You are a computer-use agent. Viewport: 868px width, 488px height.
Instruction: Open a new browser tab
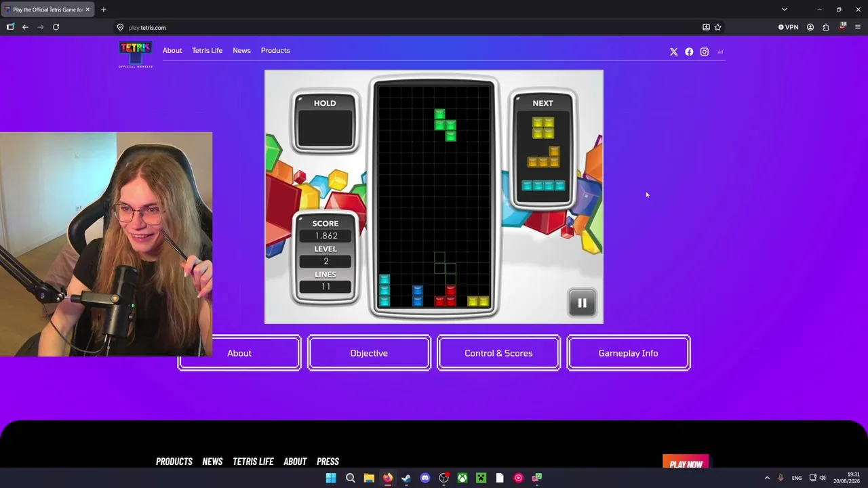coord(103,9)
